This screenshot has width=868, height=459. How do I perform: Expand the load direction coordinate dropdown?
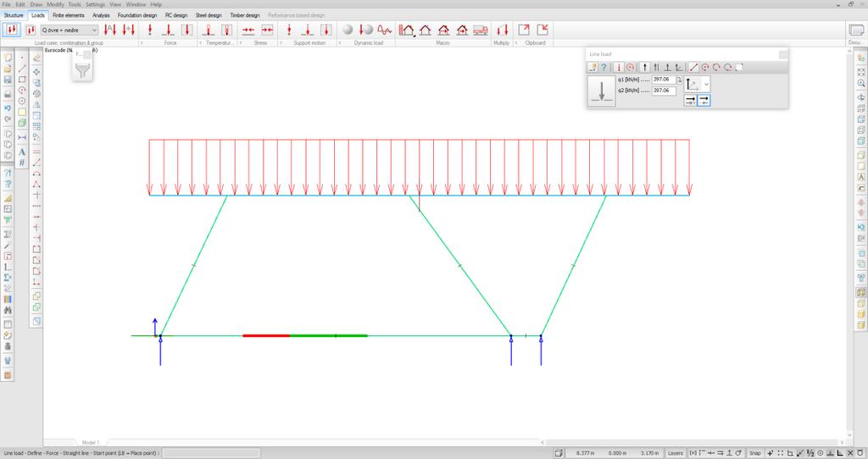point(706,84)
